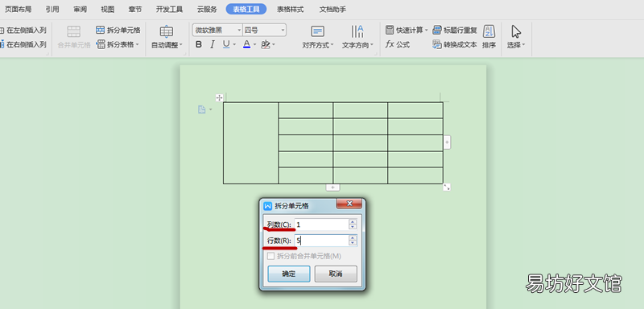Open the 开发工具 tab
644x309 pixels.
click(169, 9)
